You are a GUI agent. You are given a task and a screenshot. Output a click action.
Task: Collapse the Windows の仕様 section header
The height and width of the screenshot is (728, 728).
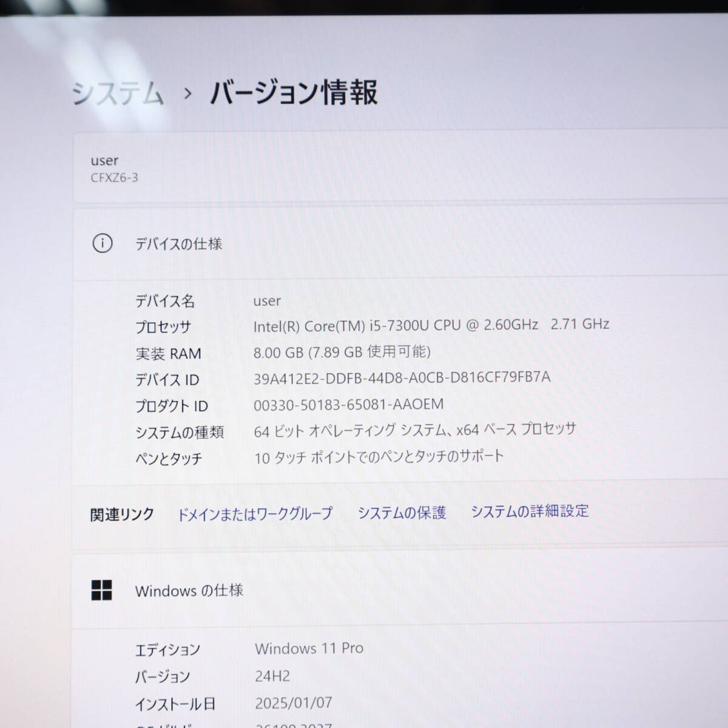tap(400, 590)
